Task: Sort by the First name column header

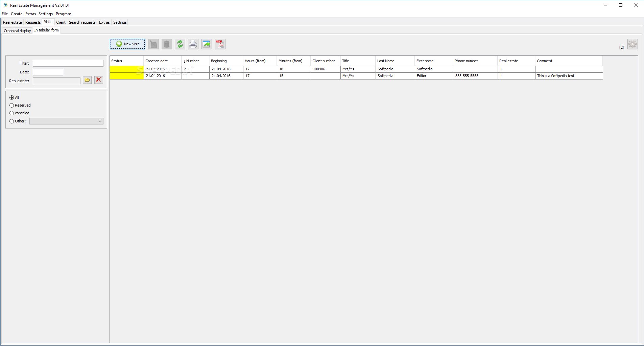Action: point(434,61)
